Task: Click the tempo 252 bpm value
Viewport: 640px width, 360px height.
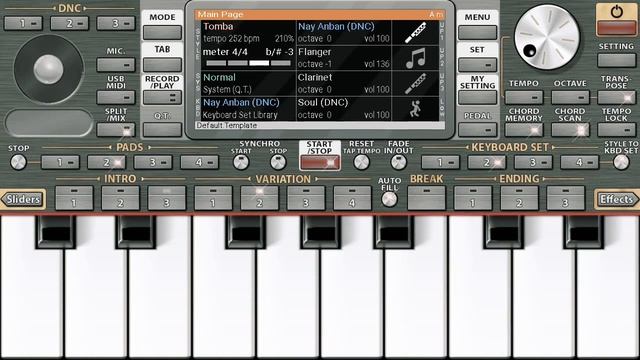Action: pyautogui.click(x=231, y=39)
